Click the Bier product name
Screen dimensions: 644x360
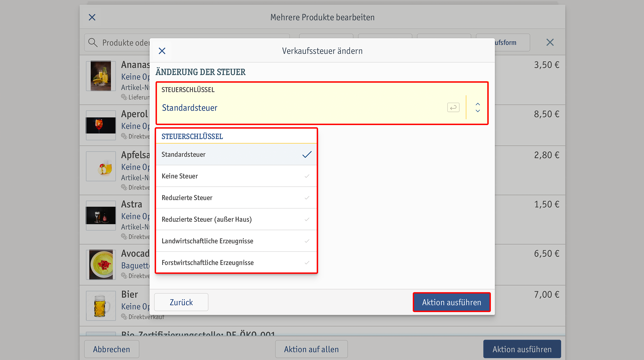coord(129,294)
